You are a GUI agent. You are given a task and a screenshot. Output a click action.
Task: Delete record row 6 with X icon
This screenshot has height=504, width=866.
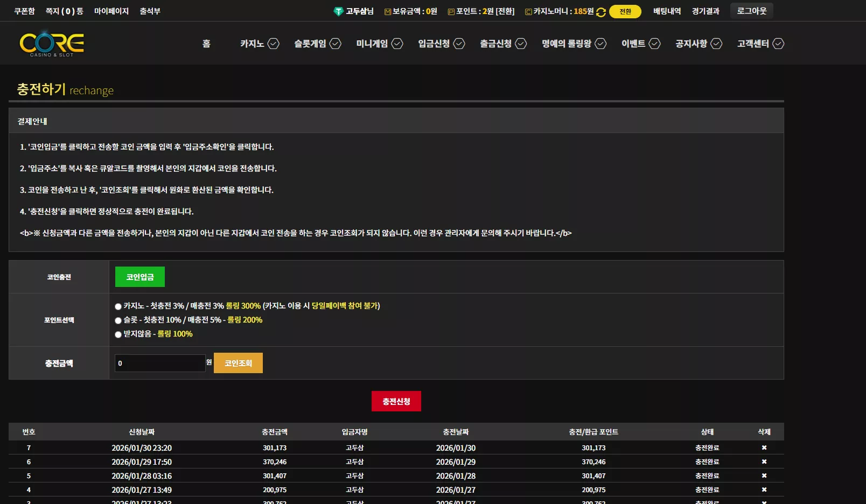click(764, 461)
